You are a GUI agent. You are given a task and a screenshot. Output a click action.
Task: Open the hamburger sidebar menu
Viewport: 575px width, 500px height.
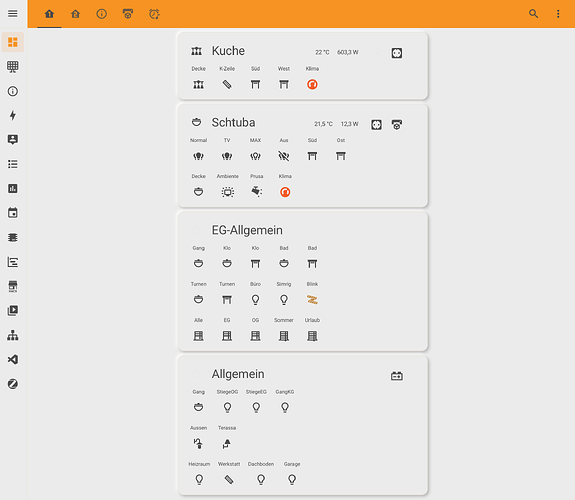click(x=13, y=14)
